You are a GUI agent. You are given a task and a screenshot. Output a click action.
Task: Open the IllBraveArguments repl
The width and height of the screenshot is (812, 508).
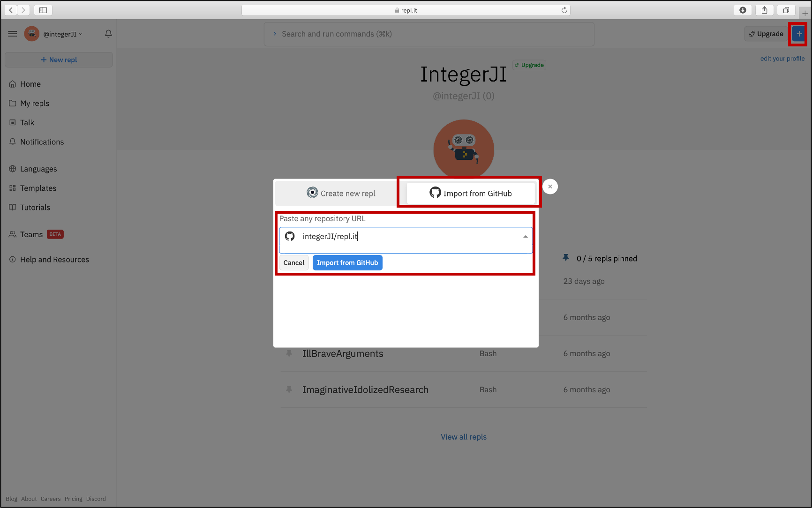tap(343, 353)
